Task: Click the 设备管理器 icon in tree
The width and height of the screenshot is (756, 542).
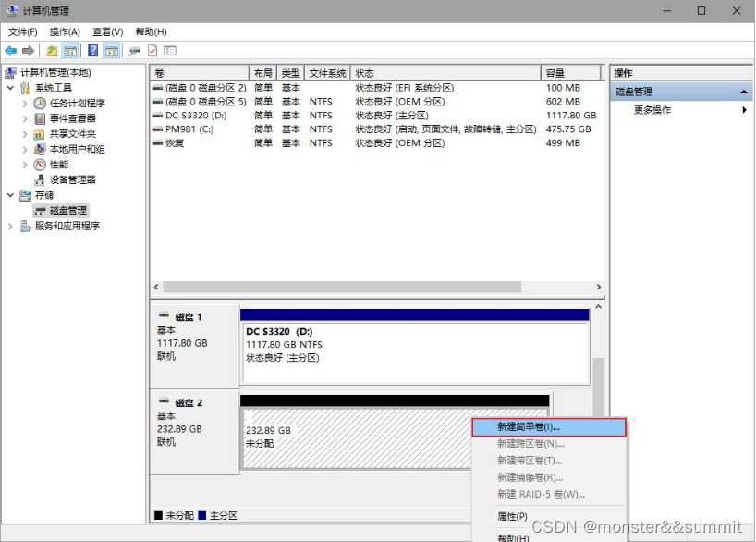Action: 40,180
